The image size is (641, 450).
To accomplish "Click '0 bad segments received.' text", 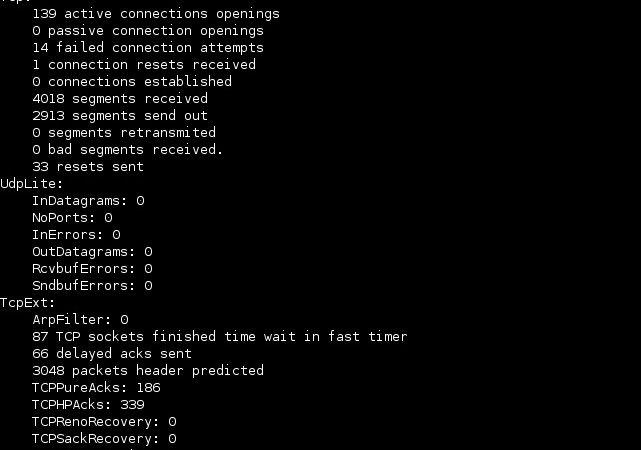I will pos(128,150).
